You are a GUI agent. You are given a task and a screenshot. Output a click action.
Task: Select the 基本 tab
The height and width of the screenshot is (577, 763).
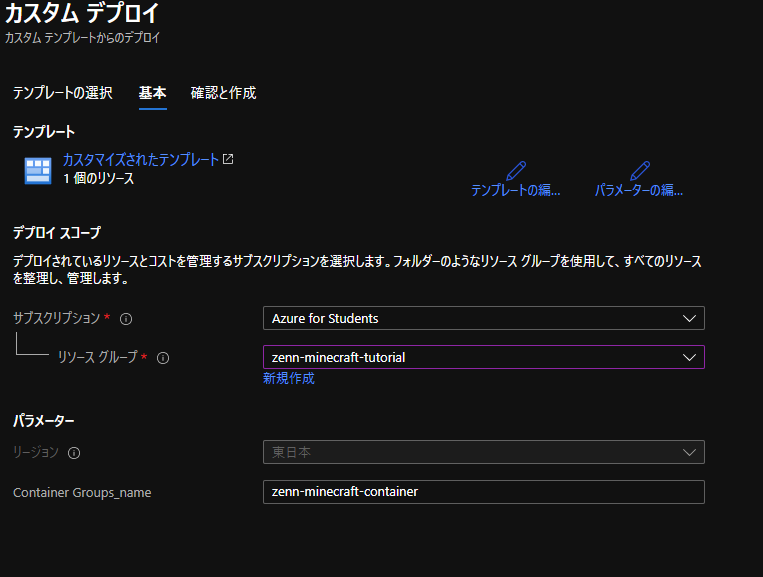coord(152,92)
